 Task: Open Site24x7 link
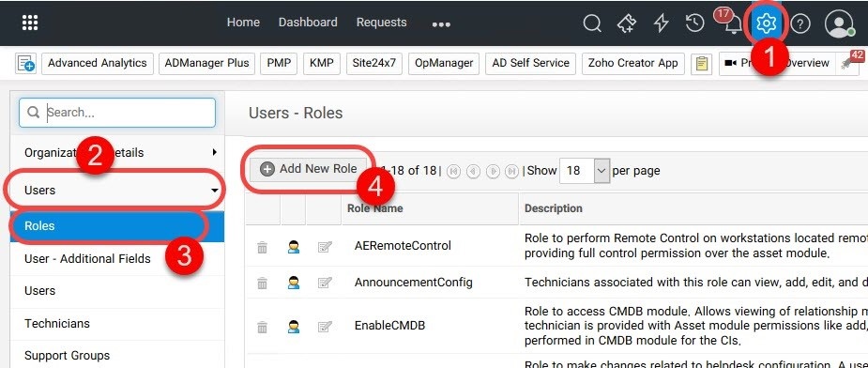[374, 63]
